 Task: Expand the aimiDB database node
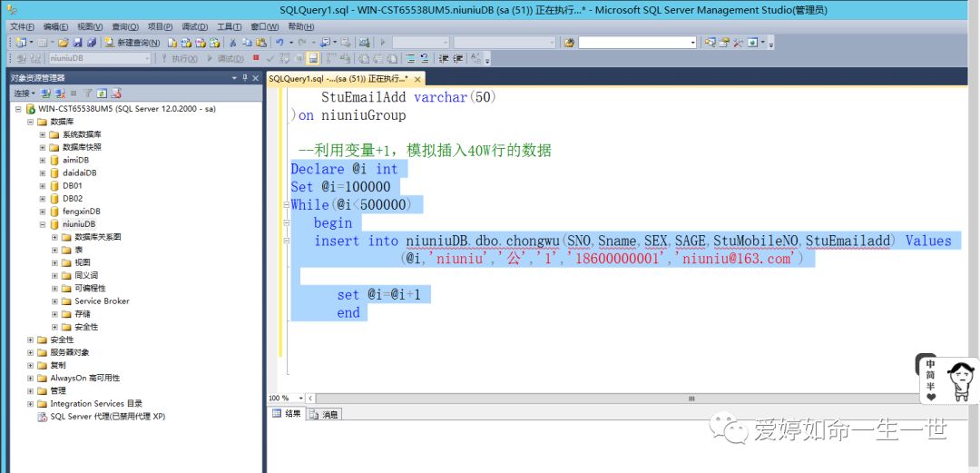(x=43, y=160)
